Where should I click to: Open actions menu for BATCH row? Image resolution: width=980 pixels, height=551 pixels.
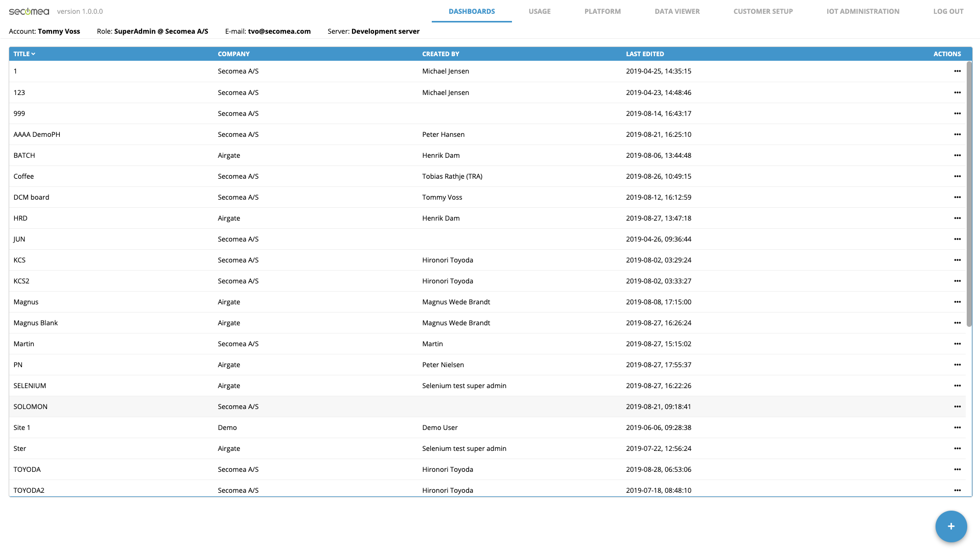[957, 155]
